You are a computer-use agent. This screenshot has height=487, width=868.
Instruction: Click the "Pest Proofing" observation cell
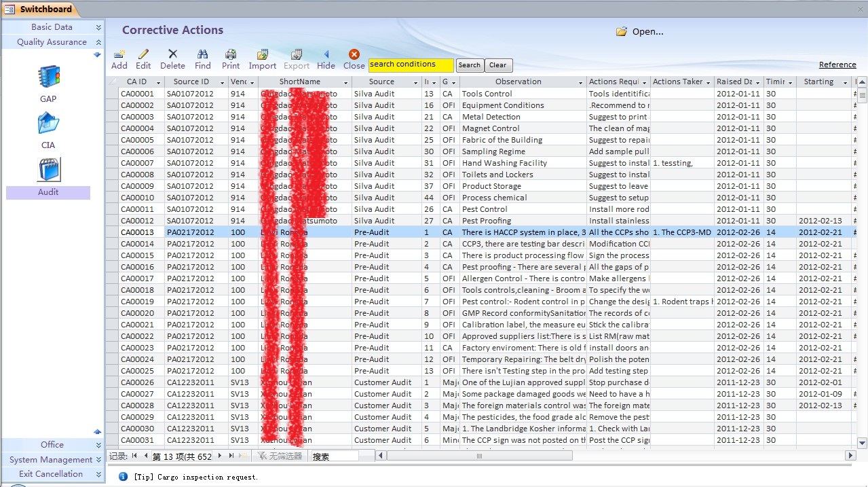click(x=523, y=221)
